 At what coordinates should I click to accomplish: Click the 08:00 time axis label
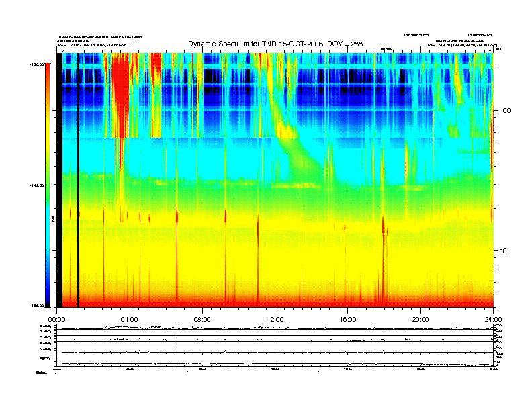pyautogui.click(x=202, y=320)
